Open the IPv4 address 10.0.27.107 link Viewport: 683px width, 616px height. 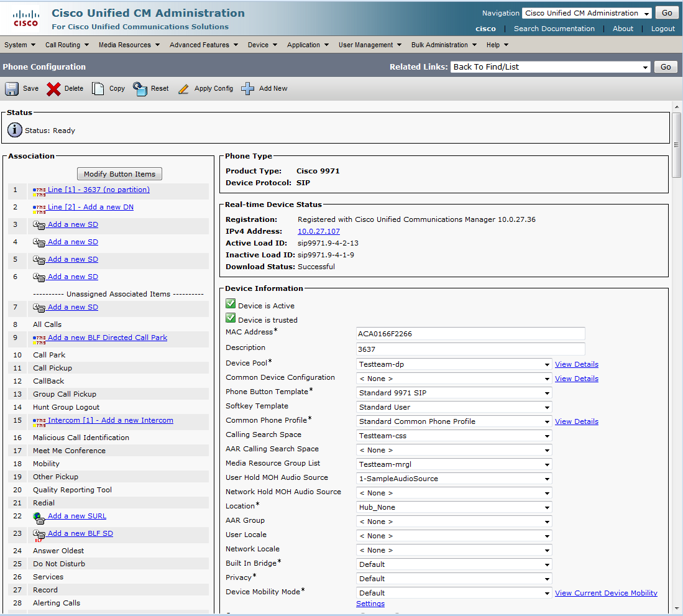click(x=318, y=231)
